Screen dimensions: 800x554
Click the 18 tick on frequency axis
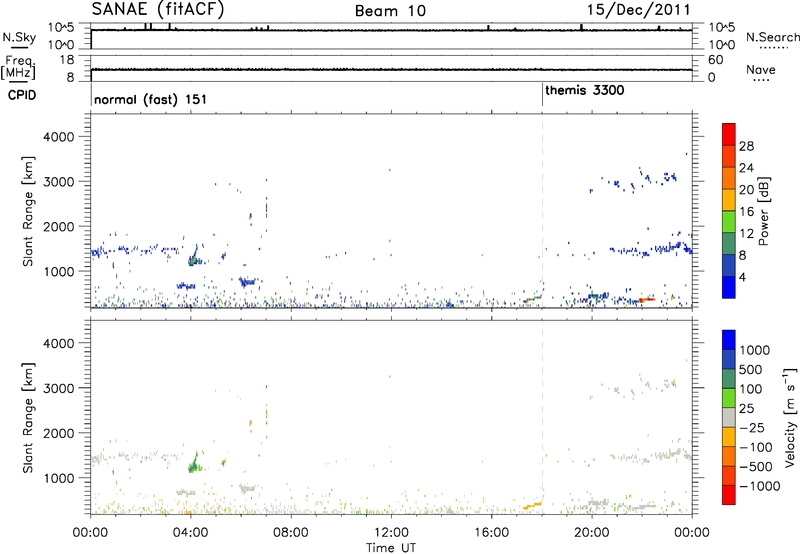tap(67, 60)
